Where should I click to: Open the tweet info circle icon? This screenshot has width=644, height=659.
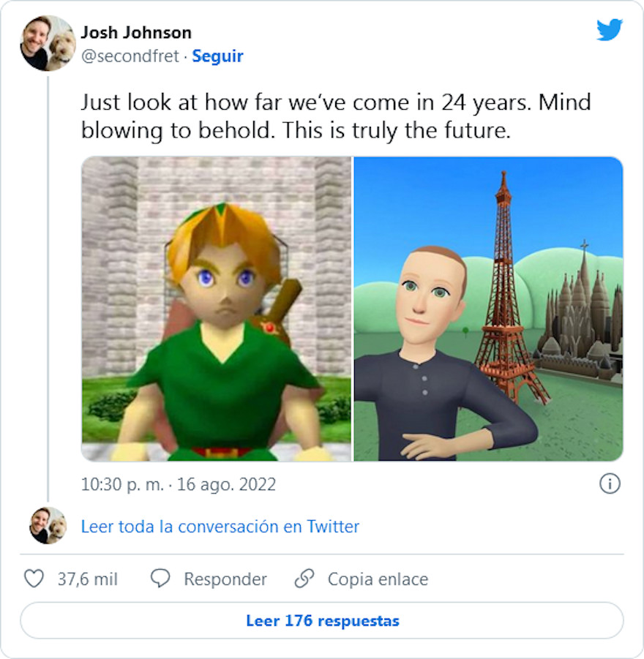coord(610,484)
